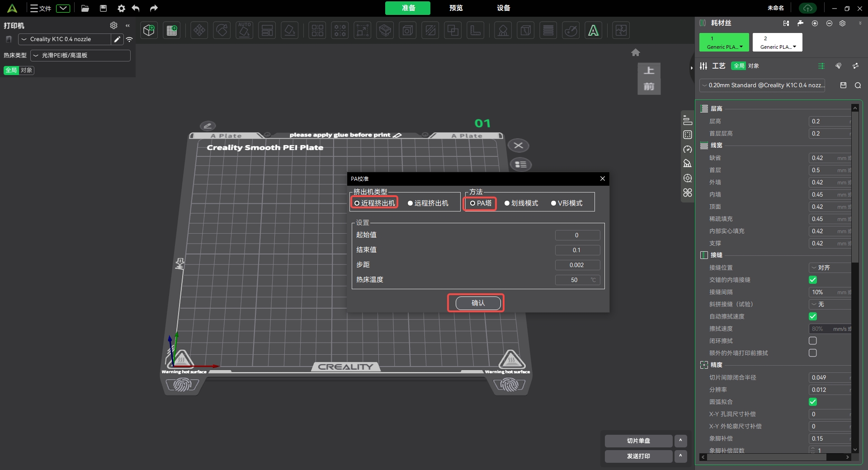The image size is (868, 470).
Task: Click the remove filament minus icon
Action: tap(829, 23)
